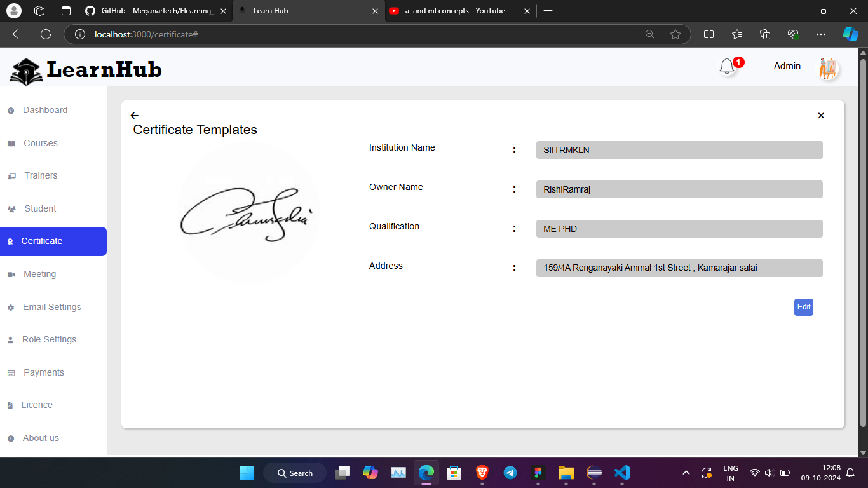The height and width of the screenshot is (488, 868).
Task: Open the ENG IN language selector
Action: (730, 473)
